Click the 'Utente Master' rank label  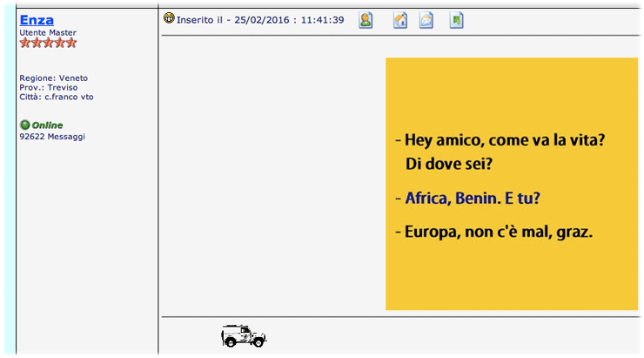48,32
